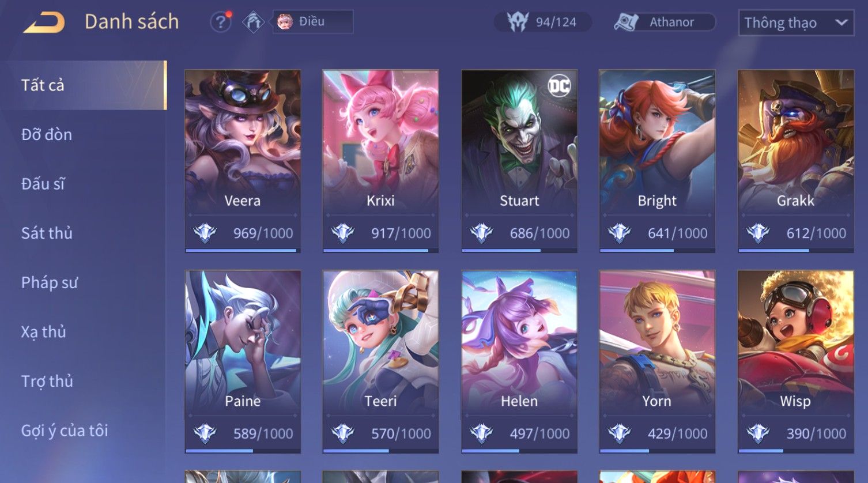Select the Paine hero card
Image resolution: width=868 pixels, height=483 pixels.
243,361
